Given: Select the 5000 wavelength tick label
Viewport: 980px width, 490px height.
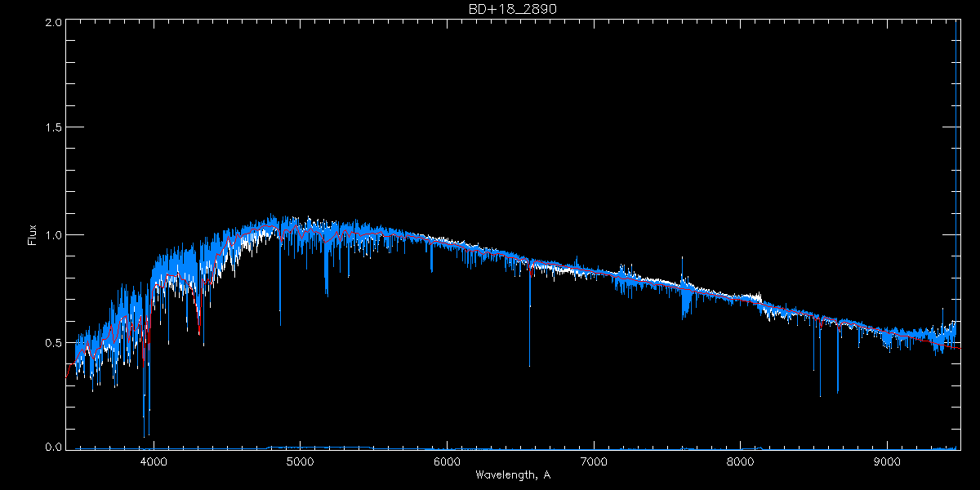Looking at the screenshot, I should (x=300, y=461).
